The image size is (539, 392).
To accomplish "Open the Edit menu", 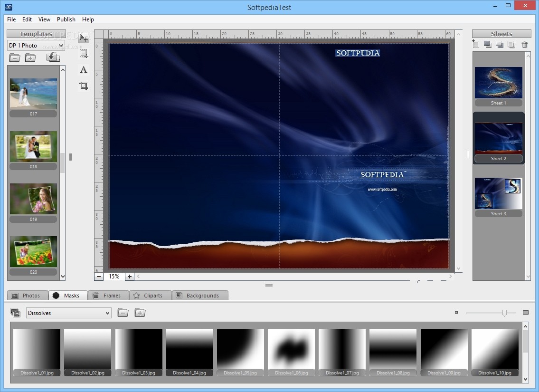I will click(27, 19).
